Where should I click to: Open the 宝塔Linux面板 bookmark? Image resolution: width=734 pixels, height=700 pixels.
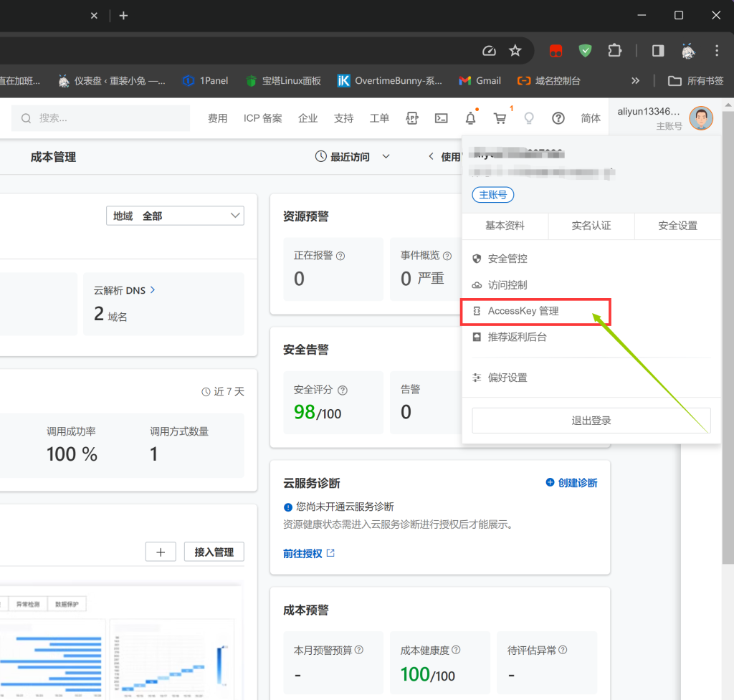point(284,80)
